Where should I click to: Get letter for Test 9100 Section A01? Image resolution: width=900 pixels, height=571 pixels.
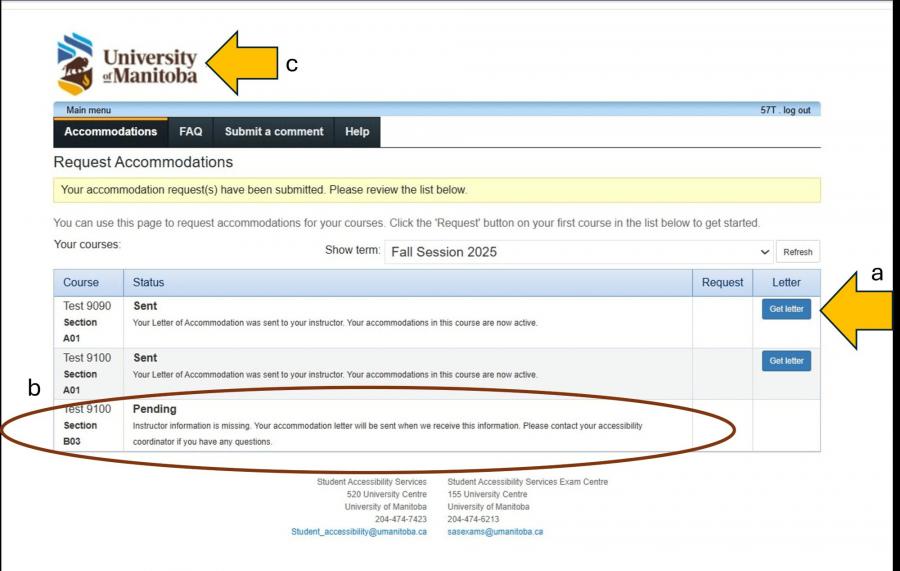tap(786, 361)
